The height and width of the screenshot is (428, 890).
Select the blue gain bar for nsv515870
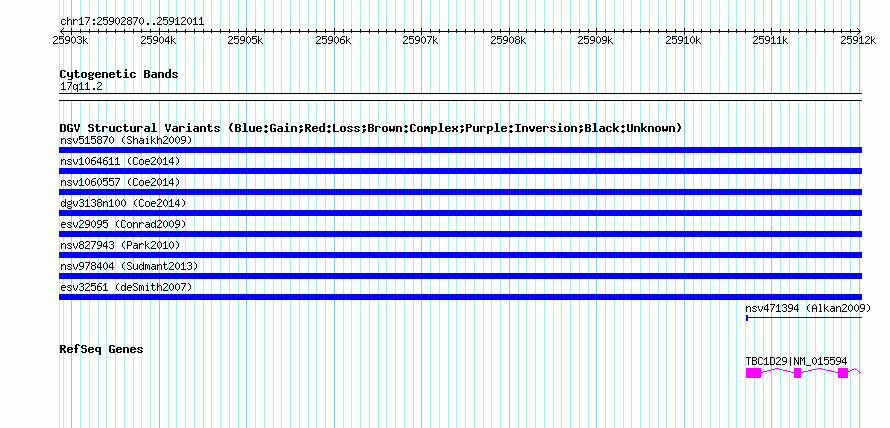click(460, 150)
